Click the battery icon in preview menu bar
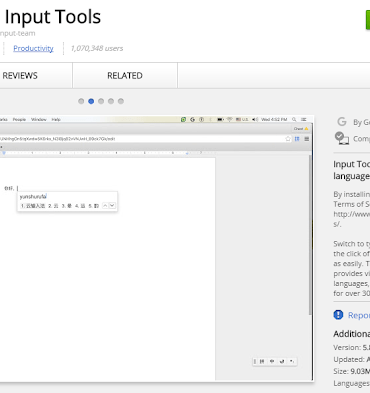 tap(220, 119)
